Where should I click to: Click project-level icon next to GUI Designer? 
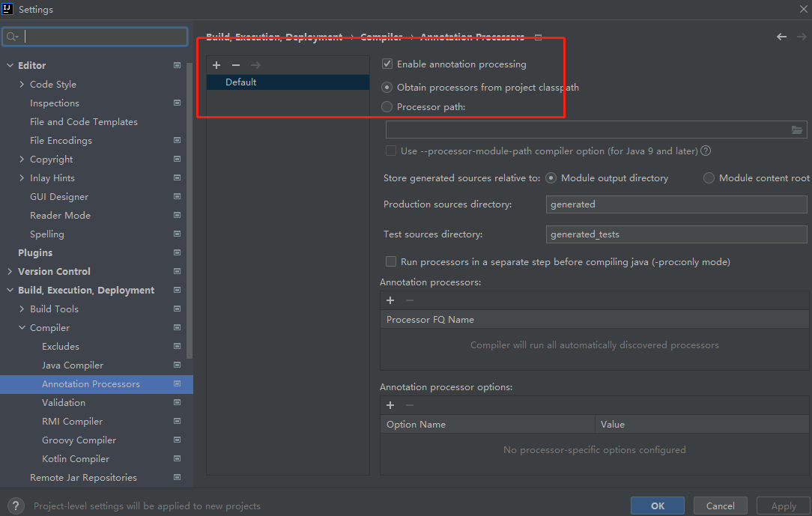[x=177, y=197]
